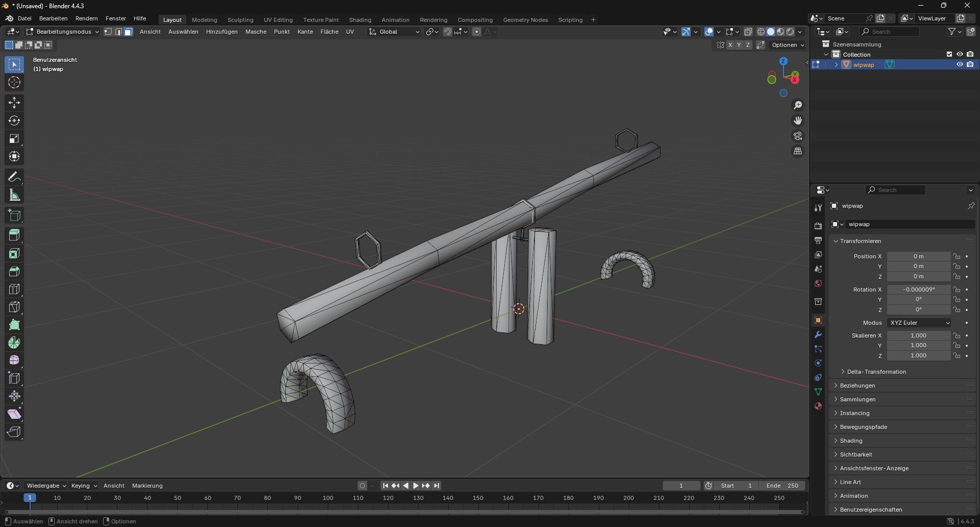Open the Datei menu
Screen dimensions: 980x527
[24, 19]
